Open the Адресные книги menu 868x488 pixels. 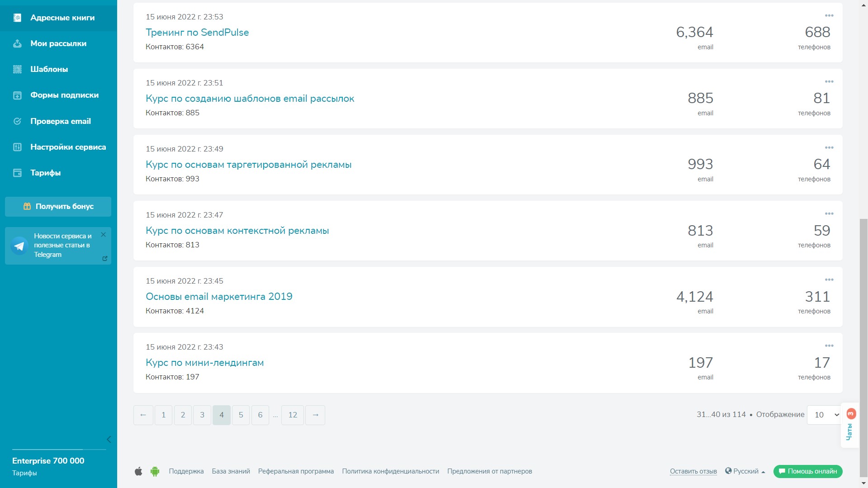[58, 18]
